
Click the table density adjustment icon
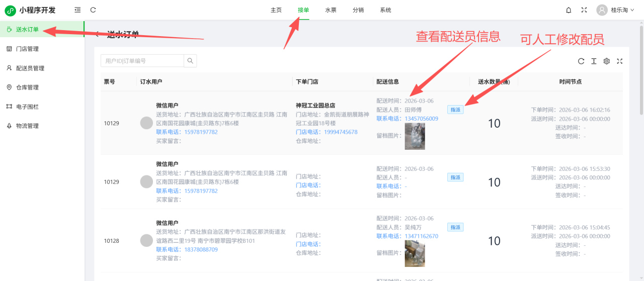point(594,61)
